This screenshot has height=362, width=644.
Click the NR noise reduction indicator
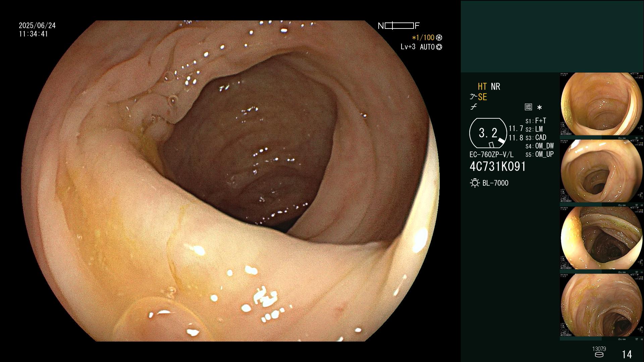point(495,86)
